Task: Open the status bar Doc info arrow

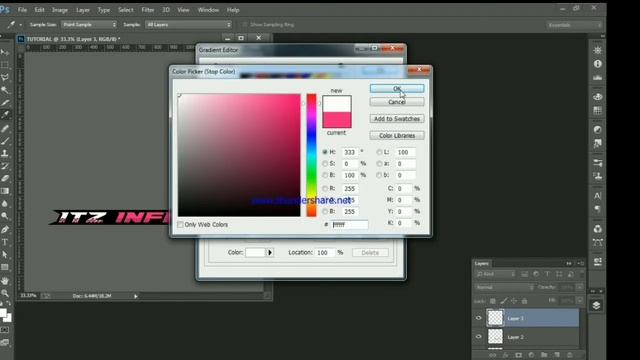Action: (x=136, y=296)
